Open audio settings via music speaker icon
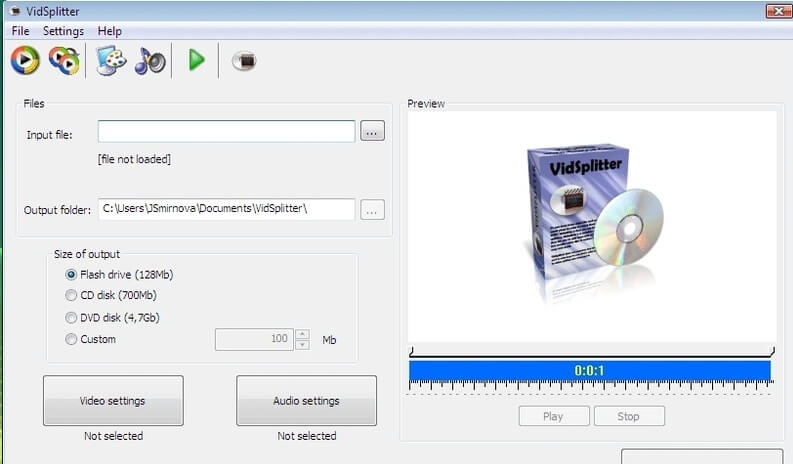 coord(150,61)
